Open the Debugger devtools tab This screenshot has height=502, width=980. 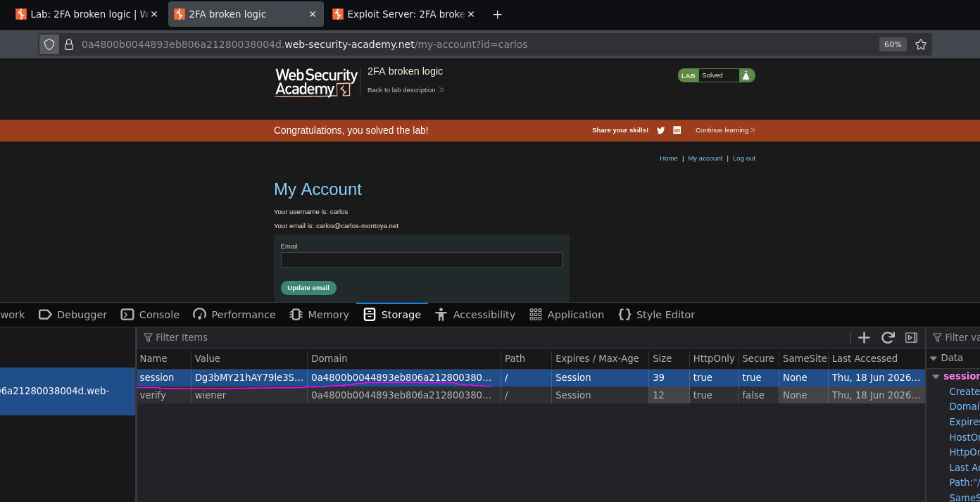[73, 315]
